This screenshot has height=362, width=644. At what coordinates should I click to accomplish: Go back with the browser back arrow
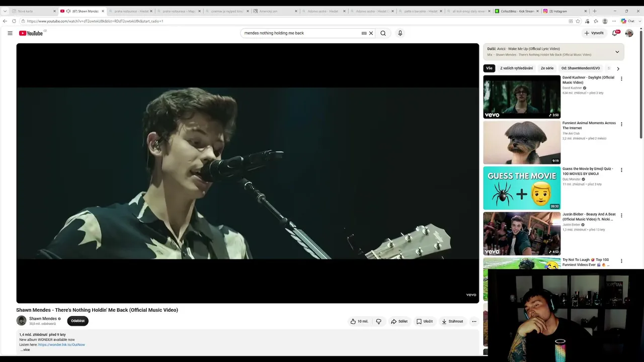tap(5, 21)
